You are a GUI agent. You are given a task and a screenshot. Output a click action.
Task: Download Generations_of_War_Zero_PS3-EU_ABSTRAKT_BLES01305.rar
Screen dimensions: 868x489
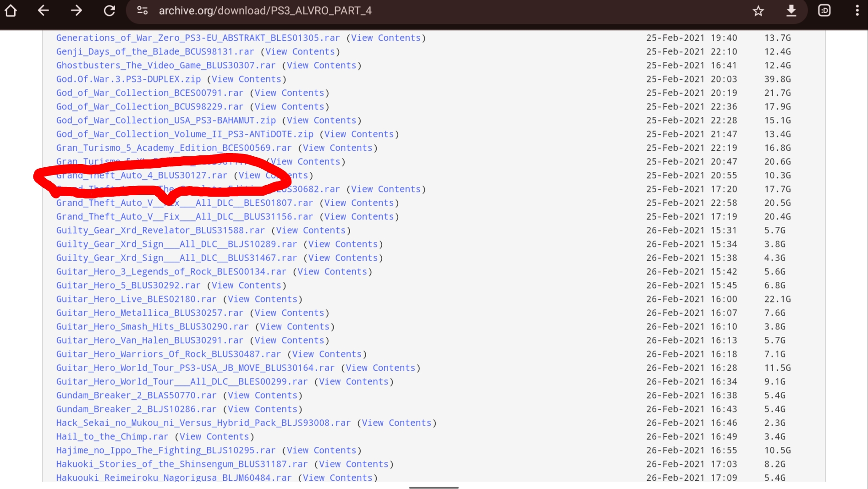[198, 38]
